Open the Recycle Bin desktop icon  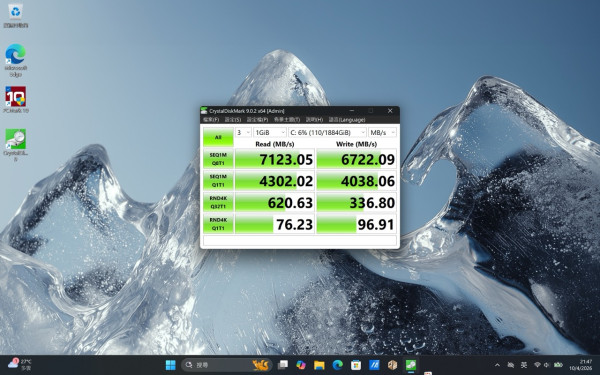pos(15,15)
